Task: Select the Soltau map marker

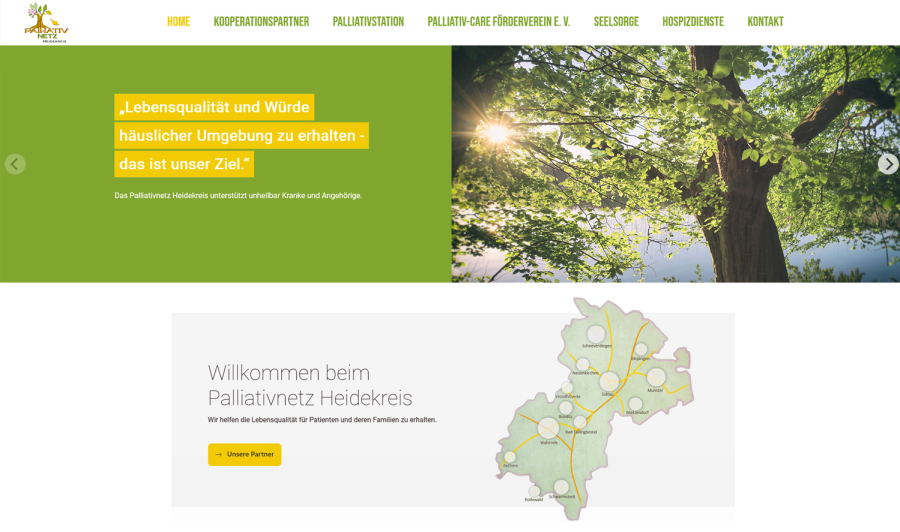Action: pyautogui.click(x=609, y=381)
